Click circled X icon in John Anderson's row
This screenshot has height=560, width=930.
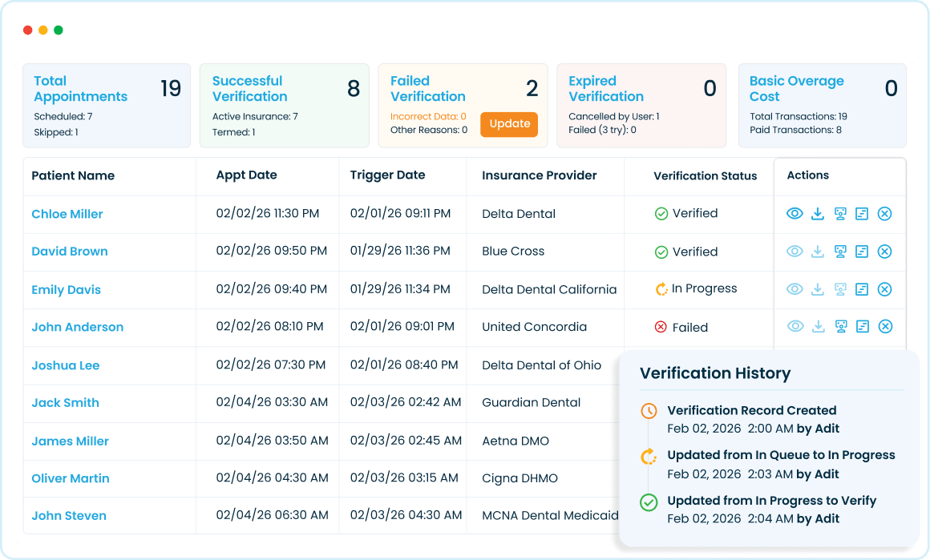coord(885,327)
